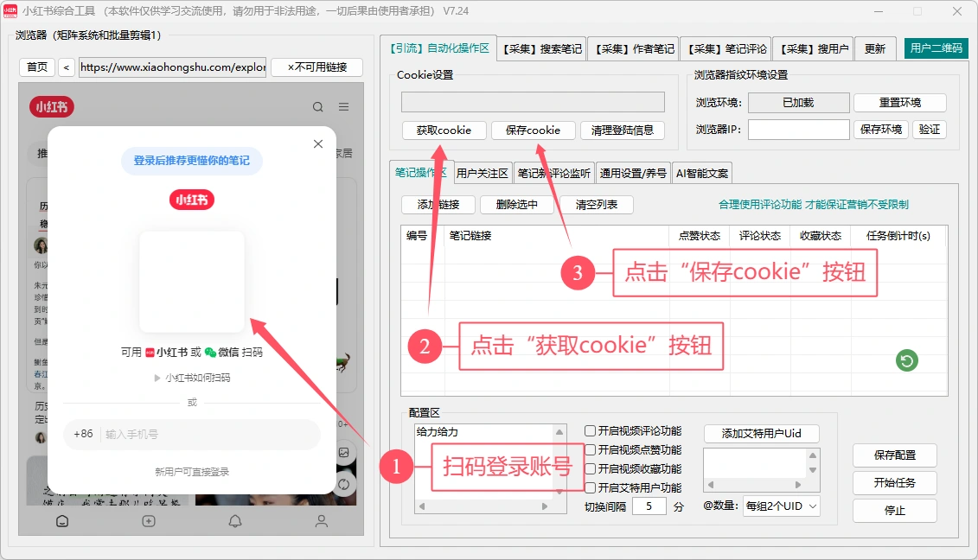Click the +86 country code selector
The width and height of the screenshot is (978, 560).
[x=83, y=434]
